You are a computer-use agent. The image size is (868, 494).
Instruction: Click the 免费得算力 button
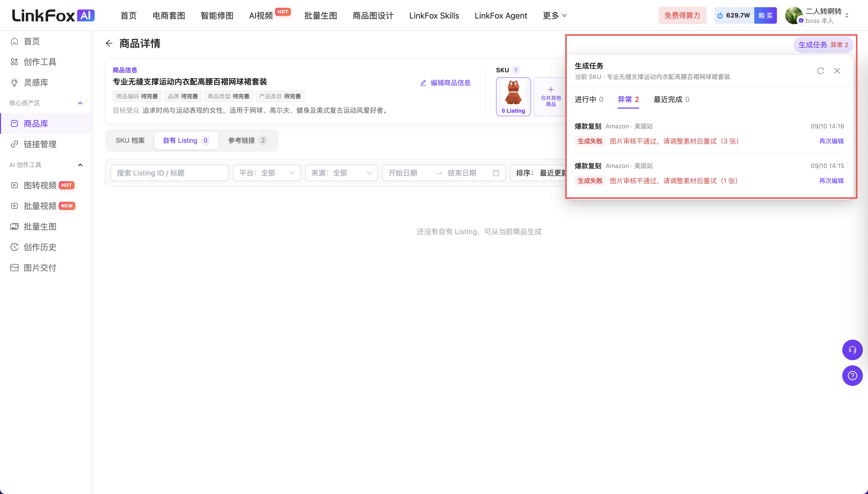pyautogui.click(x=682, y=16)
